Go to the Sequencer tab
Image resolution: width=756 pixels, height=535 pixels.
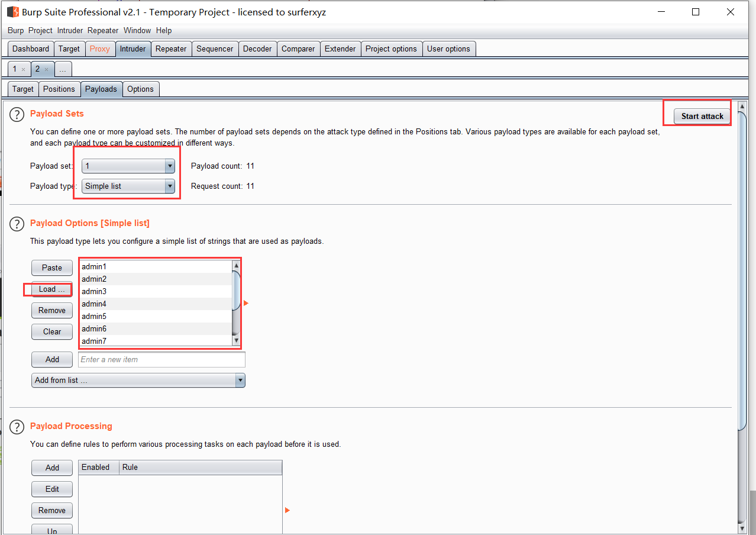point(215,49)
